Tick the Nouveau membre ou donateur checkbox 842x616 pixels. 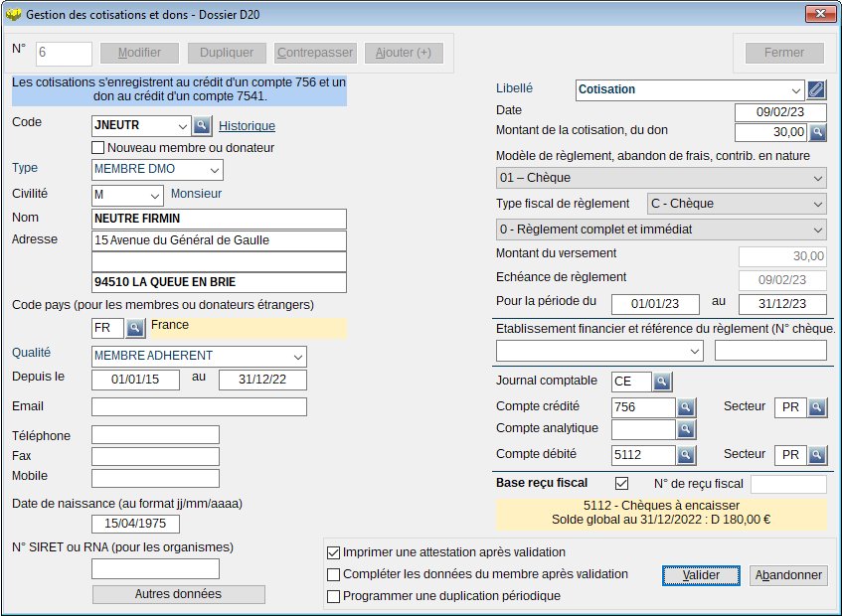click(x=97, y=148)
